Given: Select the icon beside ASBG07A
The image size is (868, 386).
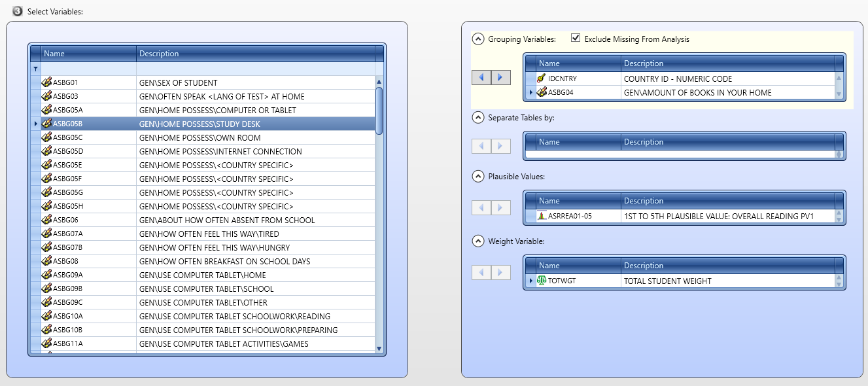Looking at the screenshot, I should click(46, 234).
